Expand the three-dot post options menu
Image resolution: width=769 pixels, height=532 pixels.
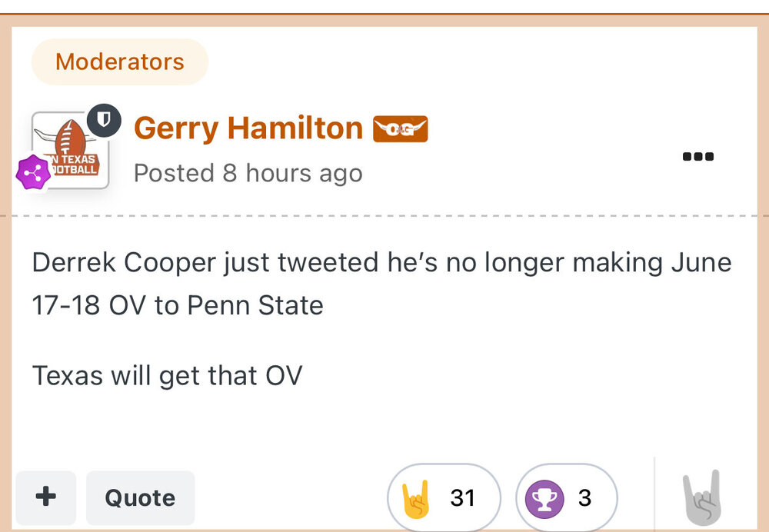(698, 157)
